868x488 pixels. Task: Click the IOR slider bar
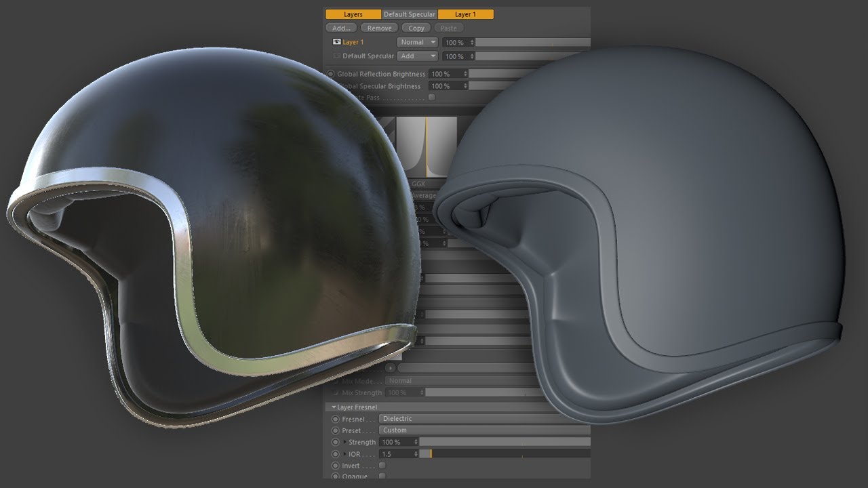point(505,453)
